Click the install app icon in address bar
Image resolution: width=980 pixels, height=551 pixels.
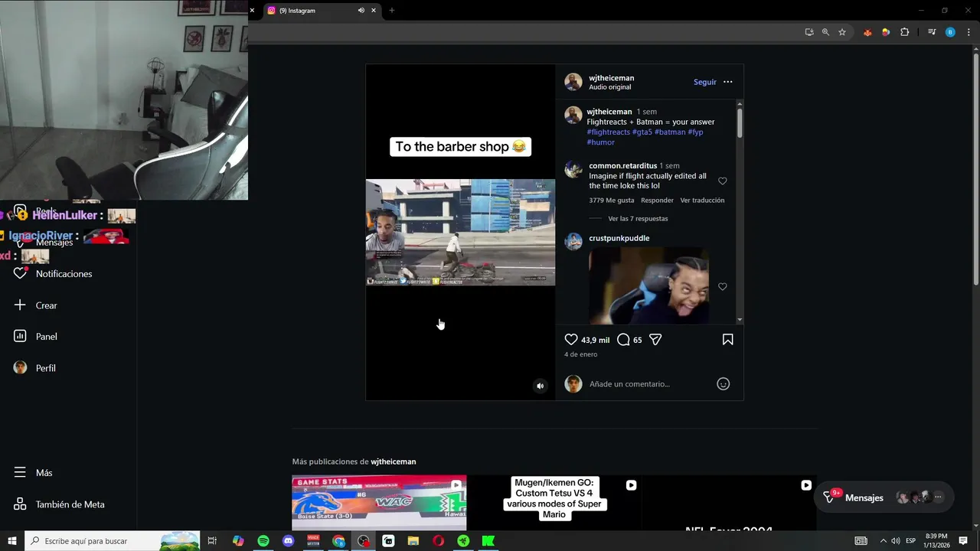point(809,32)
